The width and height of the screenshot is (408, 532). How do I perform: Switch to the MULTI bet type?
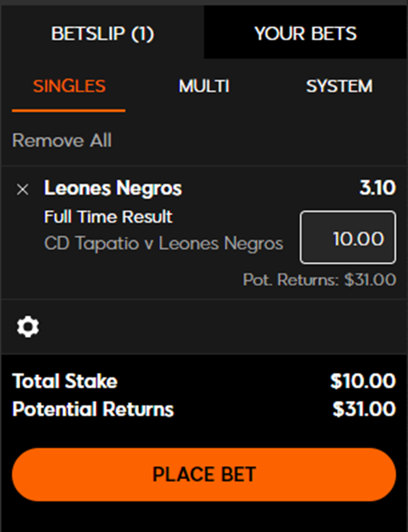(204, 86)
